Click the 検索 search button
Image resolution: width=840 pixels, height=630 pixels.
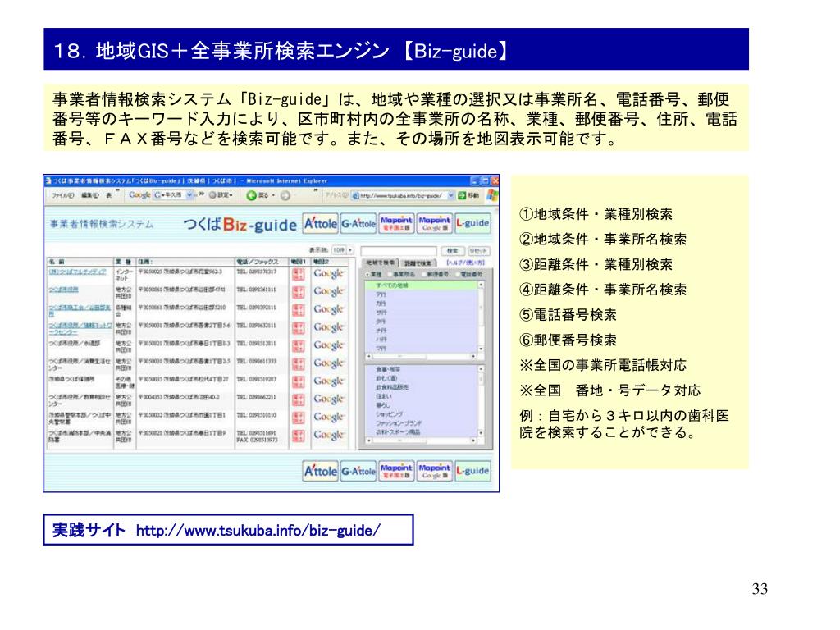(x=452, y=251)
